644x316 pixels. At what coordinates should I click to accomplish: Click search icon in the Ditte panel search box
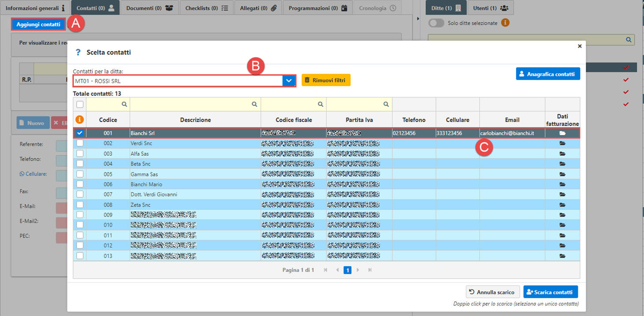[x=629, y=40]
